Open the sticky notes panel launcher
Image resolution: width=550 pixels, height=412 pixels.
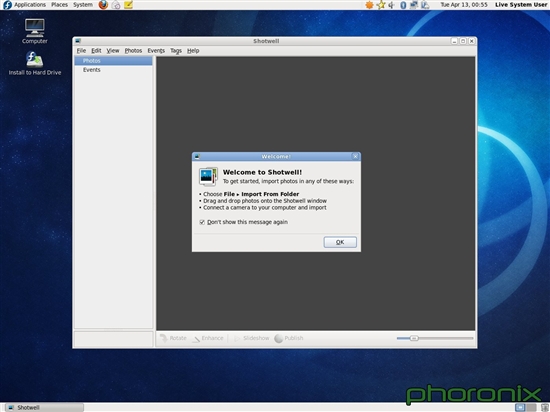[x=128, y=5]
